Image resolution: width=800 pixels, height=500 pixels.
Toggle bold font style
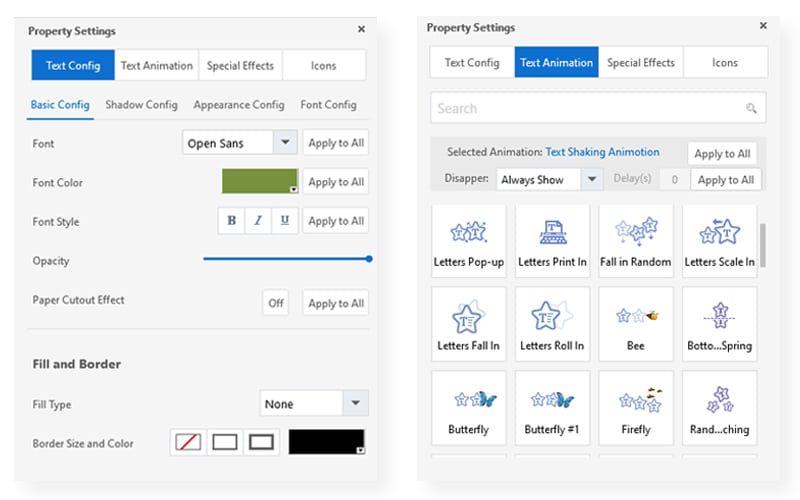232,221
